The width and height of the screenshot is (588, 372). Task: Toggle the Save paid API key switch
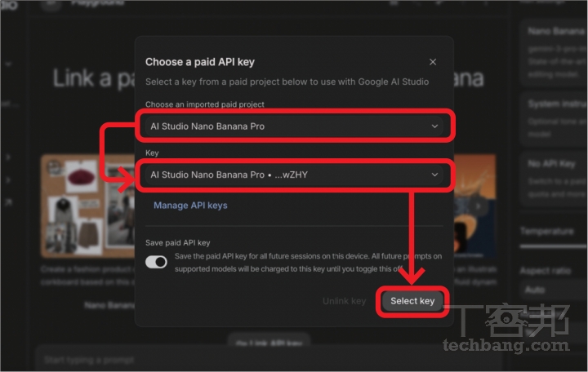(x=156, y=262)
